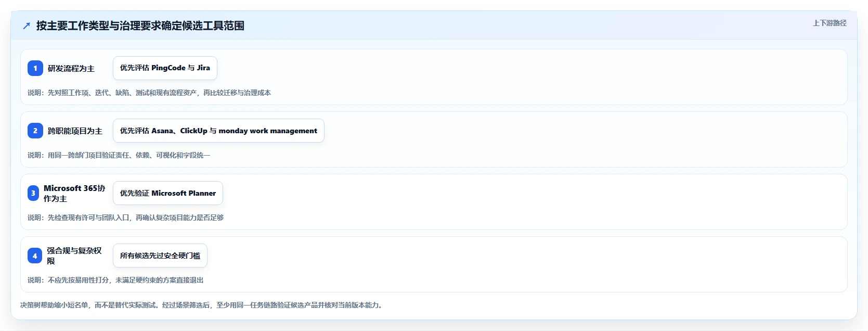This screenshot has width=868, height=331.
Task: Click the note starting 先检查现有许可与团队入口
Action: [126, 218]
